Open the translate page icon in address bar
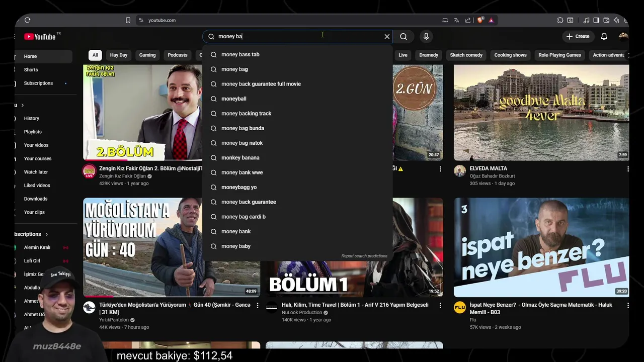 point(456,20)
